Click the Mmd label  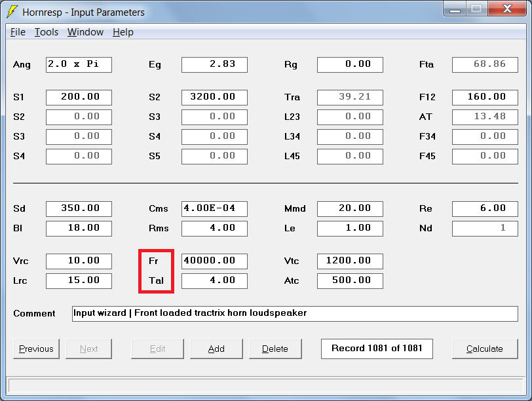[x=295, y=208]
